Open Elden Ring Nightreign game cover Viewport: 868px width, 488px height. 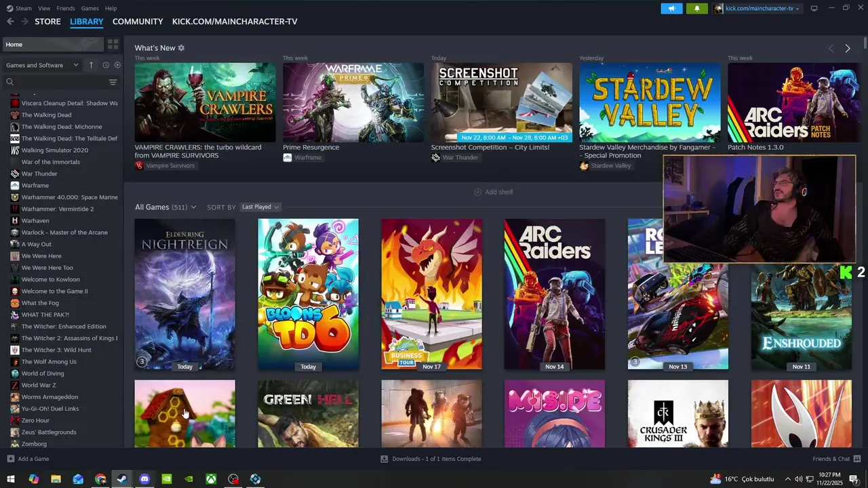(x=184, y=294)
